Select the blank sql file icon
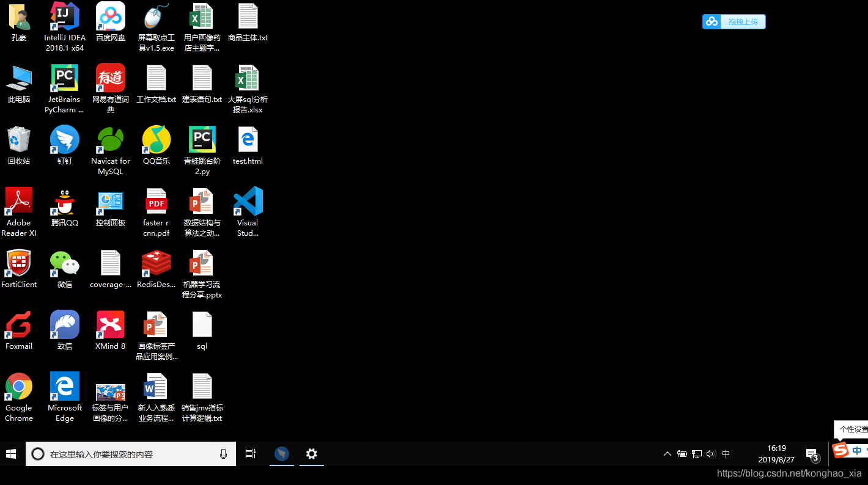The width and height of the screenshot is (868, 485). [202, 331]
